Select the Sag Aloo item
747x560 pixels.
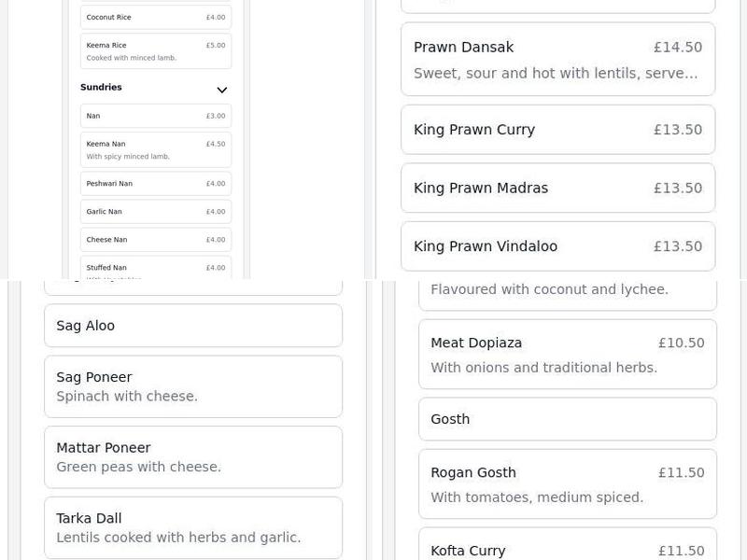point(193,326)
